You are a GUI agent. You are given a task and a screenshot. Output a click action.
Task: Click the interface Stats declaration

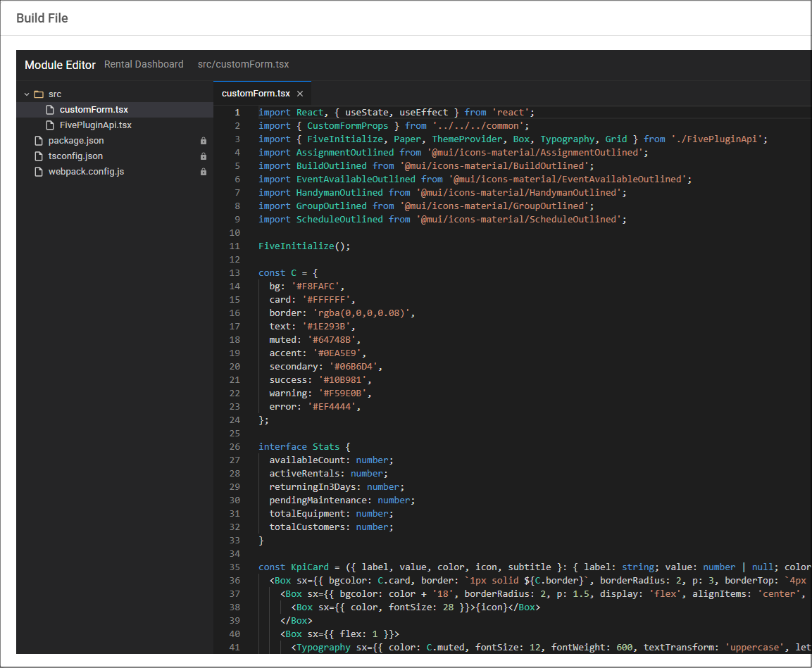pos(304,447)
